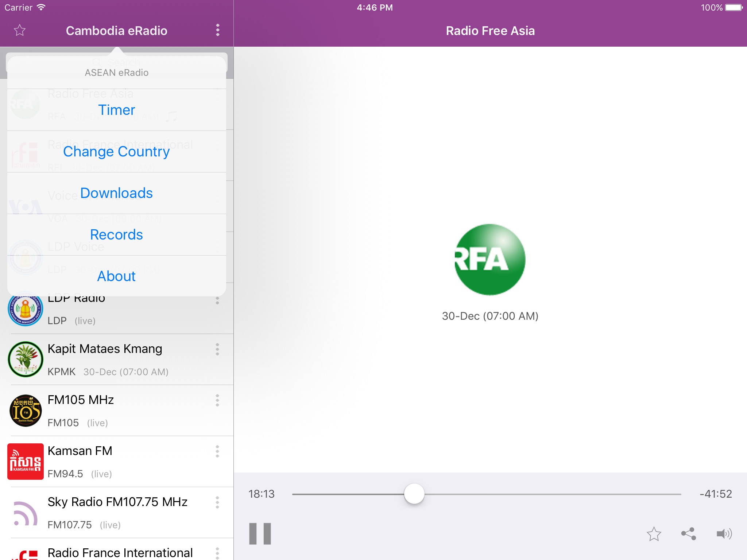This screenshot has width=747, height=560.
Task: Select the Sky Radio FM107.75 station
Action: (117, 512)
